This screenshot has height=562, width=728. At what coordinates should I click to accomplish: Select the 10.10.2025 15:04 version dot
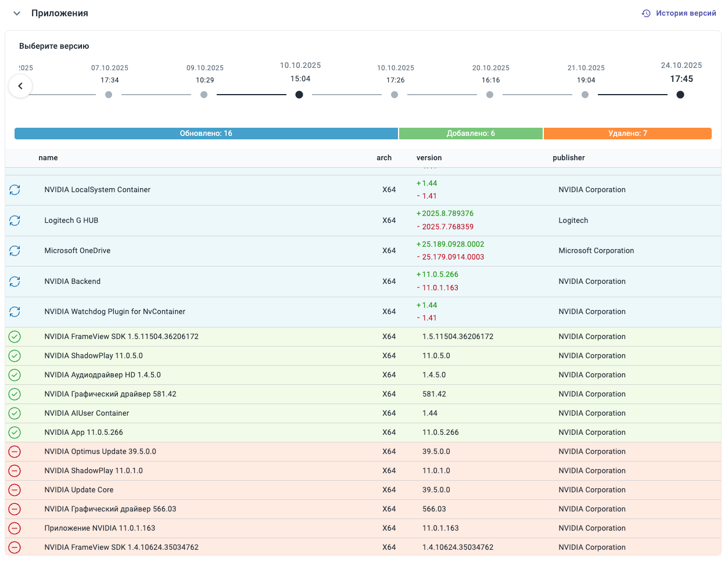(x=299, y=95)
